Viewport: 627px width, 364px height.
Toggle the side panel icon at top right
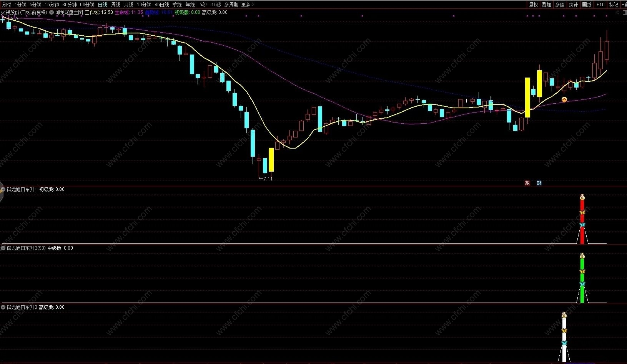pyautogui.click(x=624, y=12)
